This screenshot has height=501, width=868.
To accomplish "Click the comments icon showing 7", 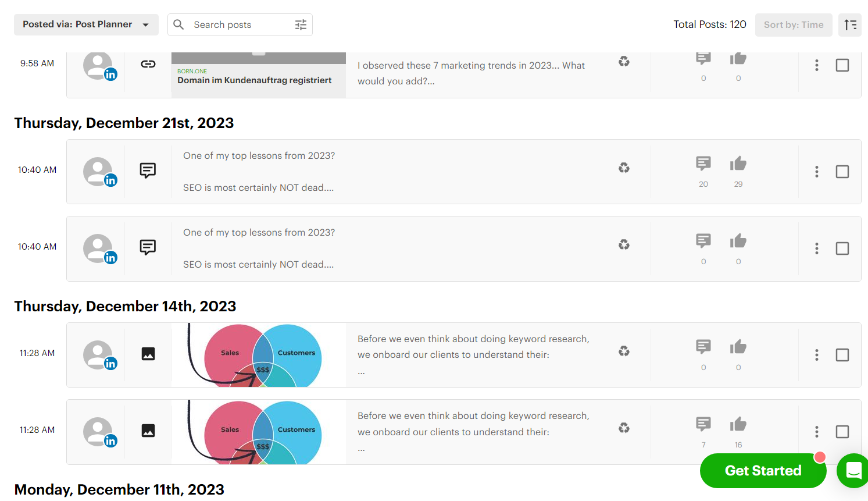I will 703,424.
